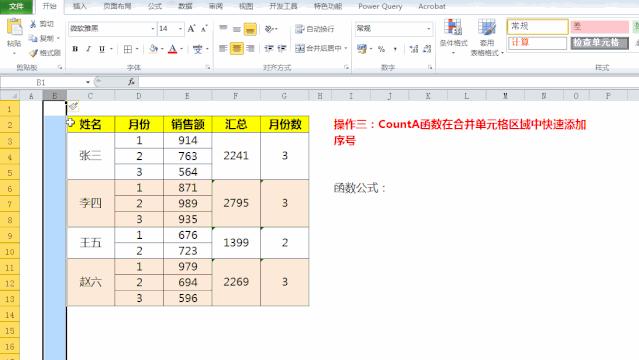The image size is (639, 360).
Task: Apply percent style format
Action: click(x=381, y=49)
